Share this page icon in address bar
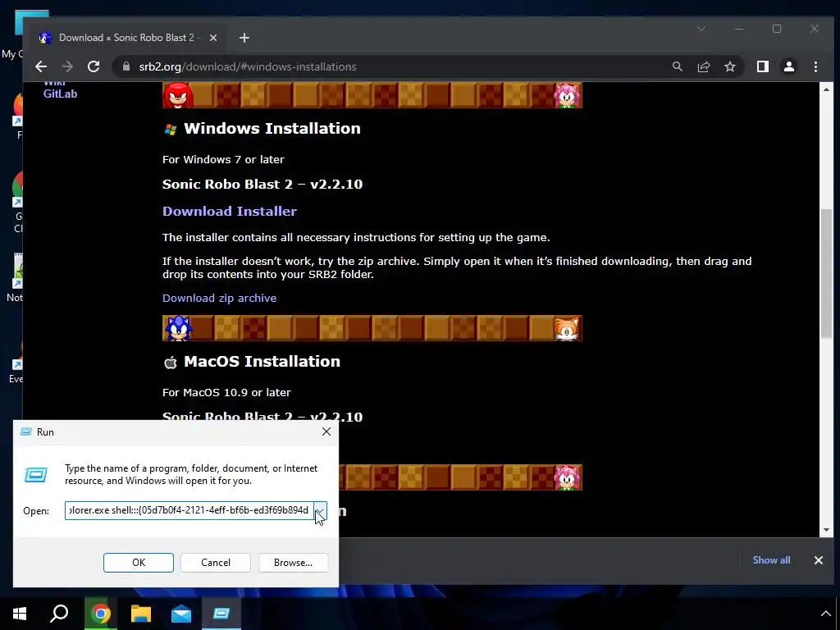The width and height of the screenshot is (840, 630). 703,66
